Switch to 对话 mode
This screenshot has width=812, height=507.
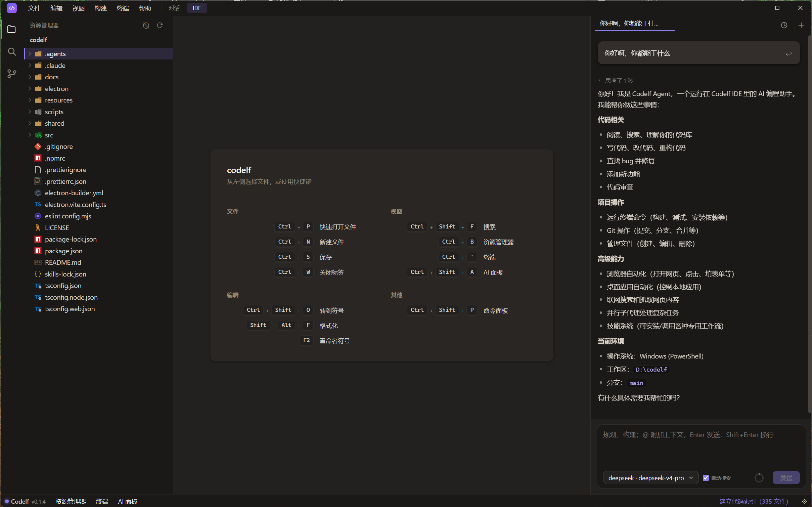[174, 8]
